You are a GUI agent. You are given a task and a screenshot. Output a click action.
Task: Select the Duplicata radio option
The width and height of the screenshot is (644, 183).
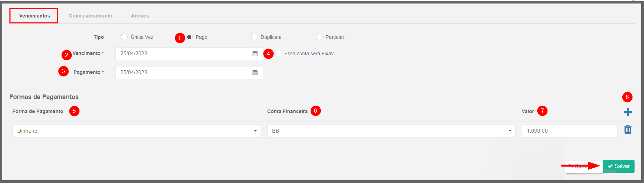[254, 37]
